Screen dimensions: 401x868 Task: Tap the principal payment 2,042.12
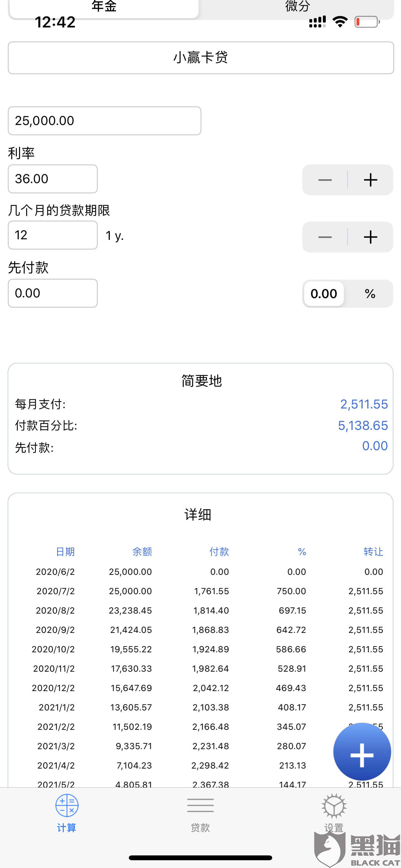pos(211,688)
